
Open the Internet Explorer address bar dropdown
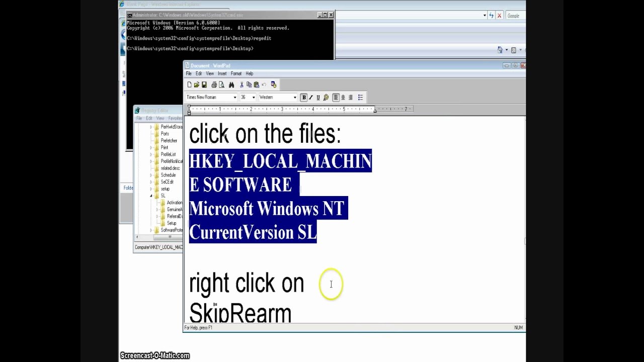coord(485,16)
